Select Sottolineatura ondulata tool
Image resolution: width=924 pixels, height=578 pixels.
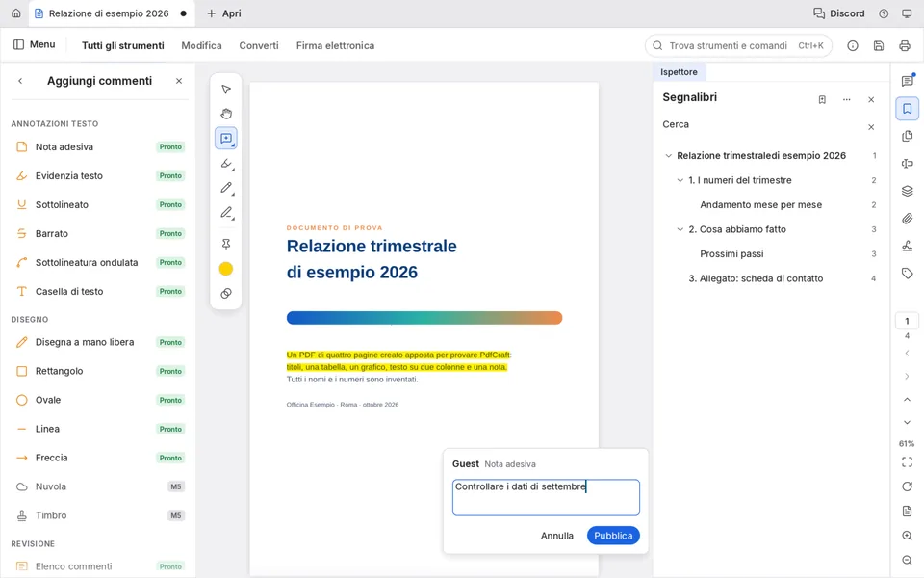tap(99, 262)
